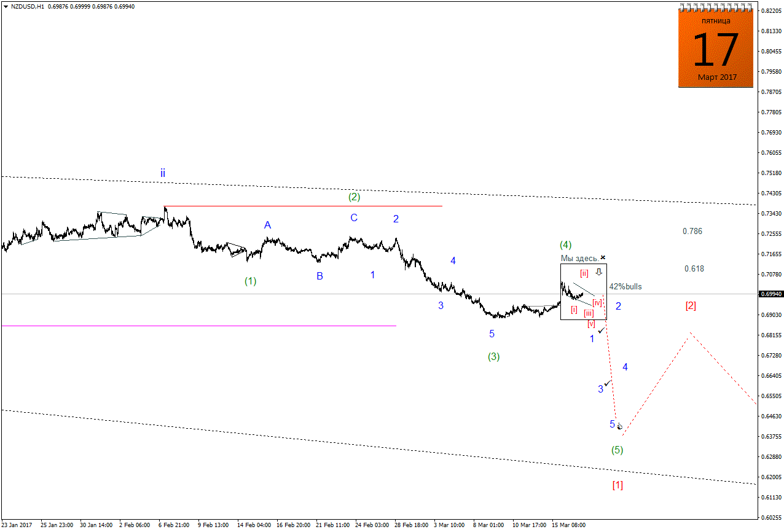This screenshot has width=784, height=532.
Task: Click the 0.73430 price axis value
Action: click(x=772, y=214)
